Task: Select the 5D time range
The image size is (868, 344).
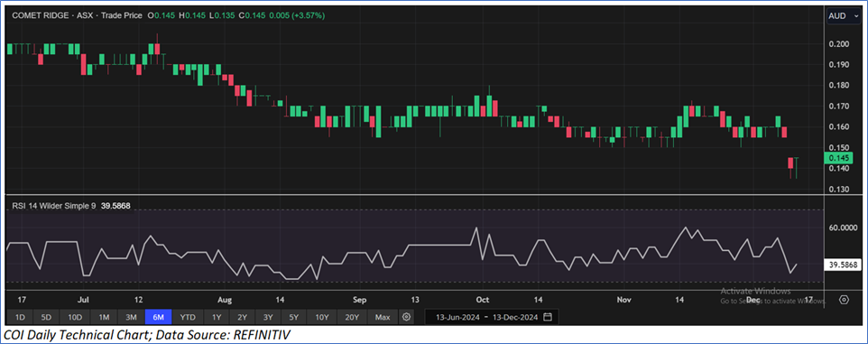Action: point(47,318)
